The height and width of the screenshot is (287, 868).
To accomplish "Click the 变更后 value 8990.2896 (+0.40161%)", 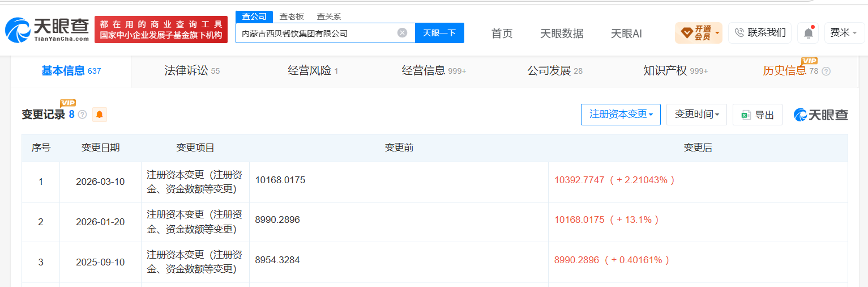I will [x=612, y=260].
